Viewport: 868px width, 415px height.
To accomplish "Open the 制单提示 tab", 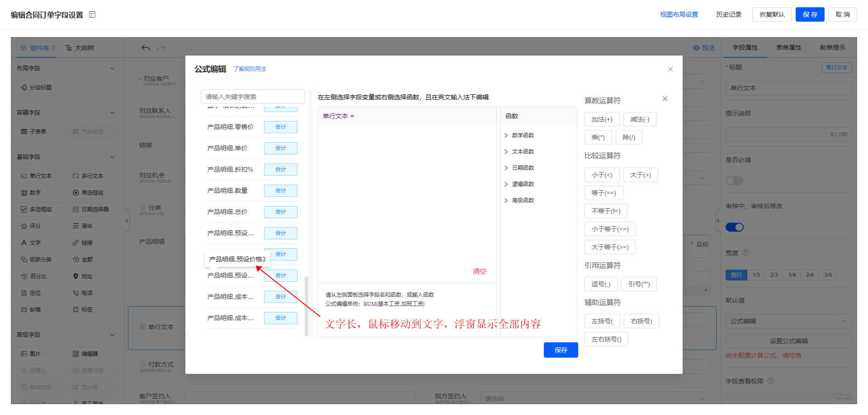I will click(832, 47).
